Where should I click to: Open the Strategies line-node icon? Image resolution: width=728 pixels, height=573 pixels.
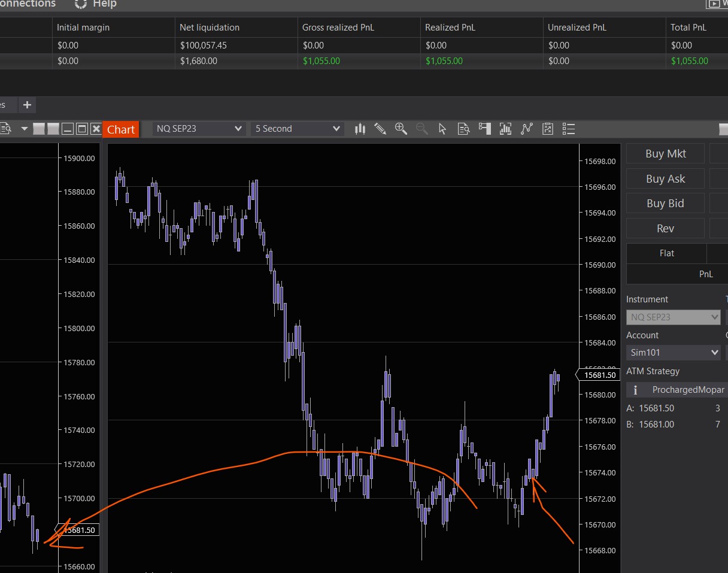[527, 129]
